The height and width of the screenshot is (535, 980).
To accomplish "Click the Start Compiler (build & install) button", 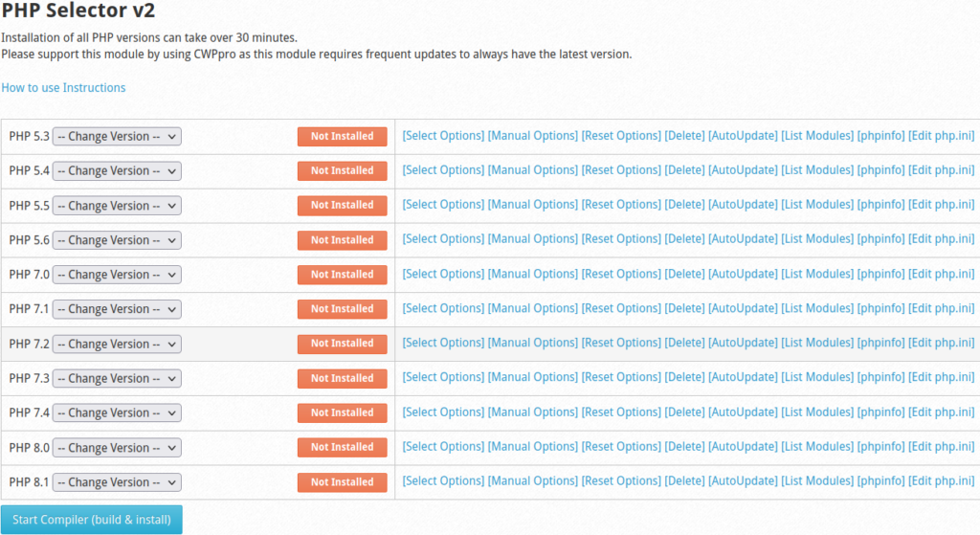I will [92, 520].
